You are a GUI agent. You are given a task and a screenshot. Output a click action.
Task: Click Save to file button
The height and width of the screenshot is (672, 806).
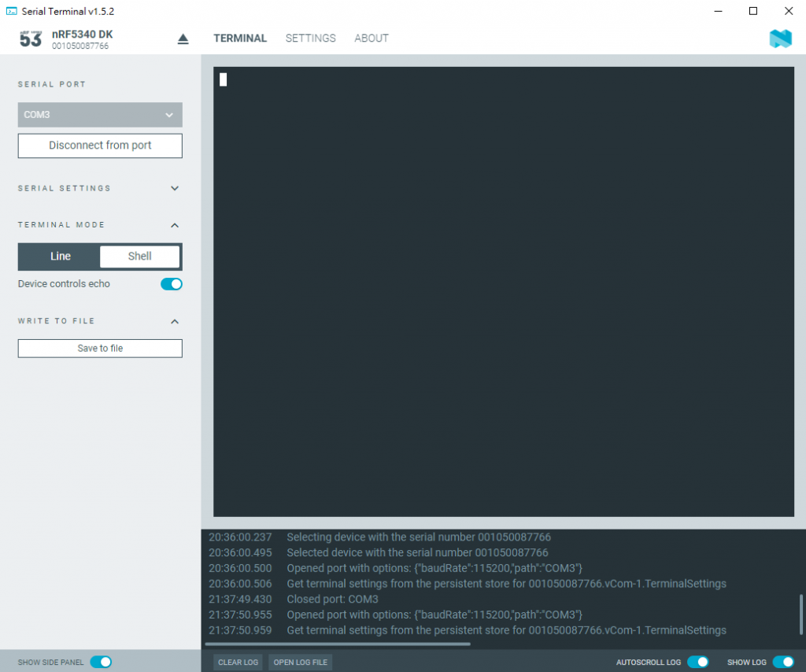[100, 349]
